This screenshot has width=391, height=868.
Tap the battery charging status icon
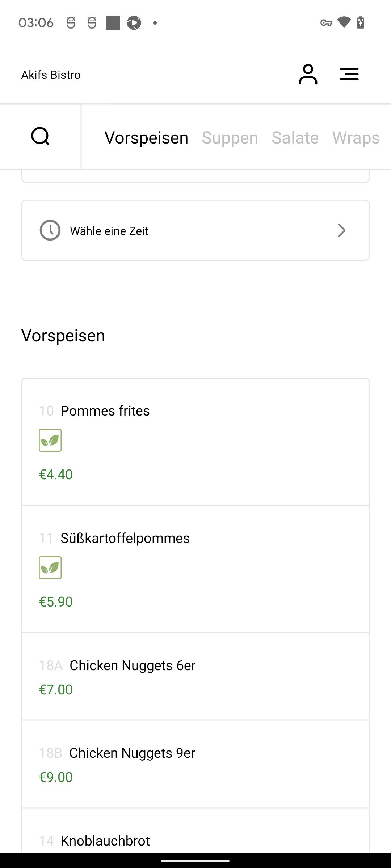pos(361,22)
